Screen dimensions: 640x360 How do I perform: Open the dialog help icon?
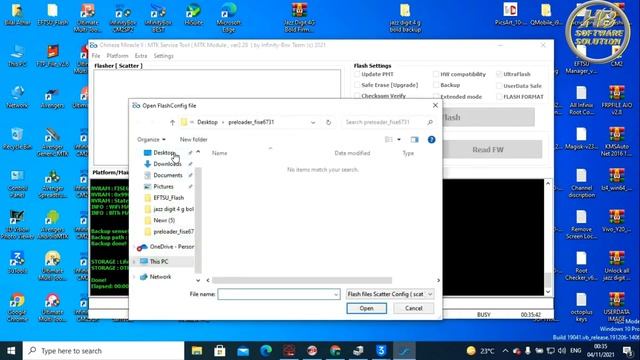[431, 140]
